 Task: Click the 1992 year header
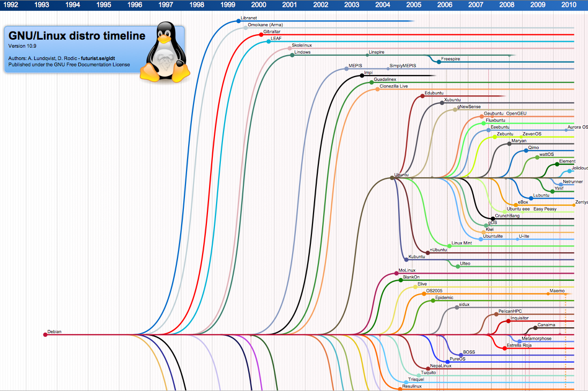[x=11, y=5]
